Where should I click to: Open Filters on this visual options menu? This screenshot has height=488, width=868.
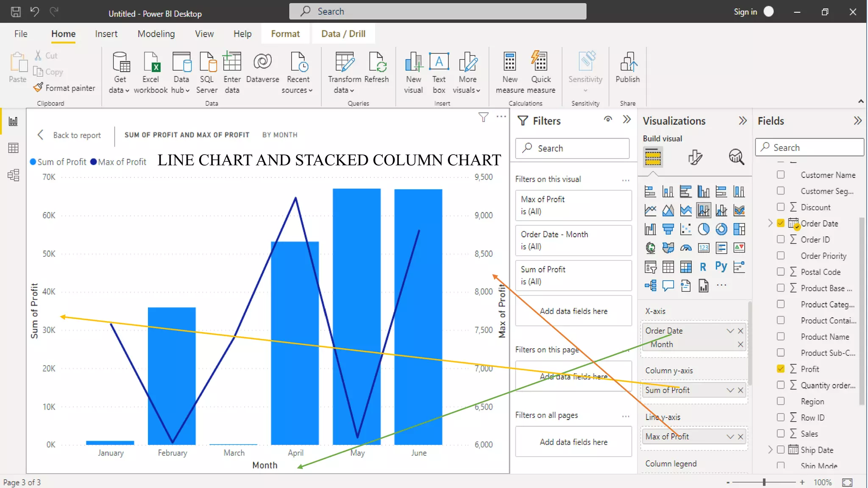626,180
